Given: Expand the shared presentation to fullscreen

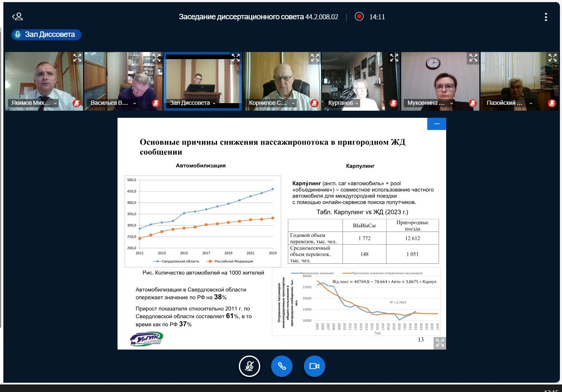Looking at the screenshot, I should tap(439, 343).
